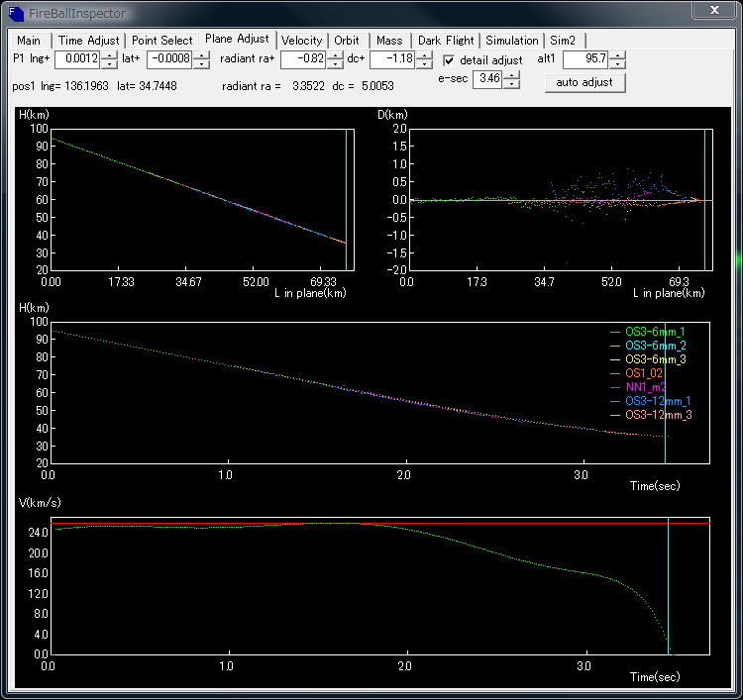This screenshot has height=700, width=743.
Task: Focus the radiant ra+ input field
Action: [x=304, y=59]
